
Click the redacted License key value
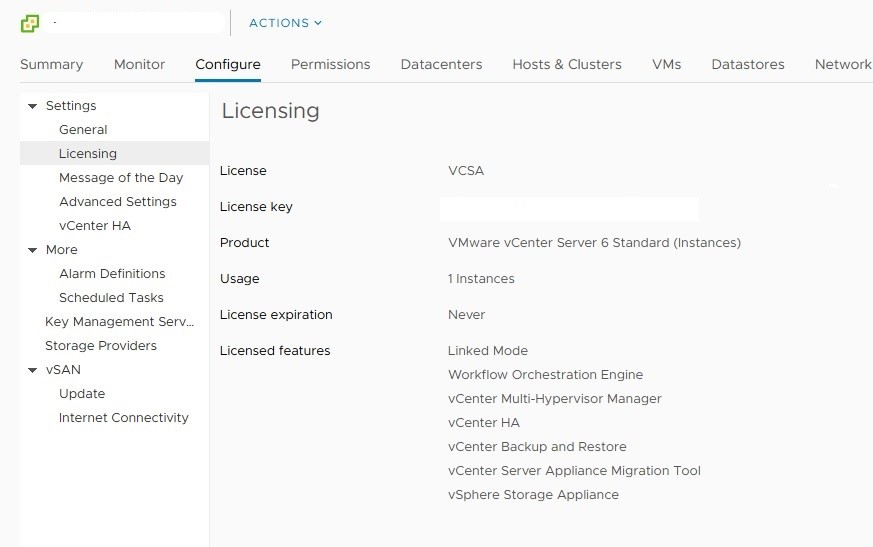click(x=569, y=208)
